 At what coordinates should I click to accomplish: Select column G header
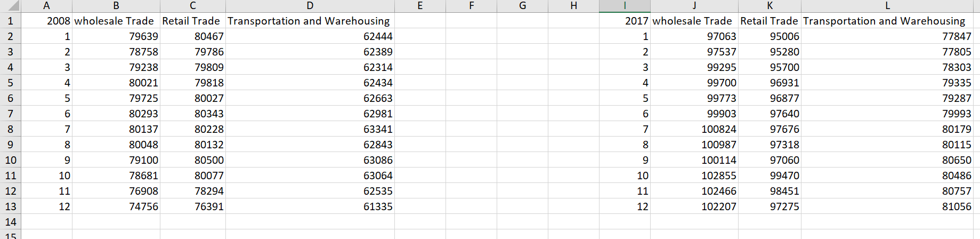(522, 6)
